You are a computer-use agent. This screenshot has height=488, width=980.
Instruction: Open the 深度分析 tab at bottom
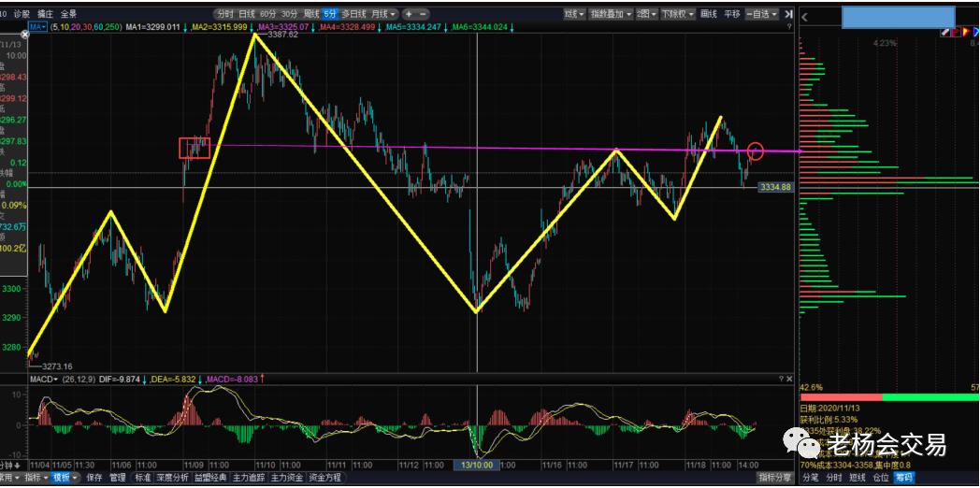click(x=172, y=478)
